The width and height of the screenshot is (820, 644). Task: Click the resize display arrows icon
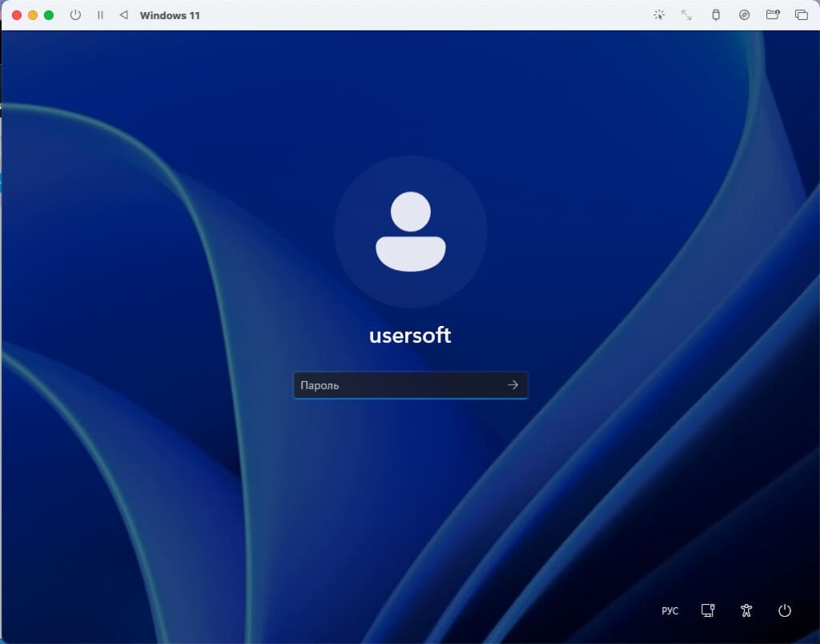point(686,15)
